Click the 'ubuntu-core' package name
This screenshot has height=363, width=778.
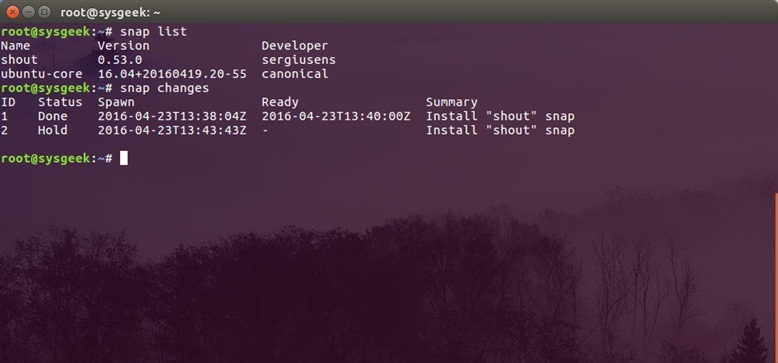tap(41, 74)
